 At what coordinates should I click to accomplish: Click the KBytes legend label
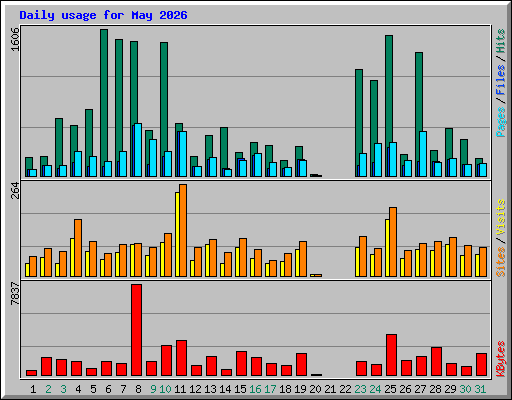501,359
